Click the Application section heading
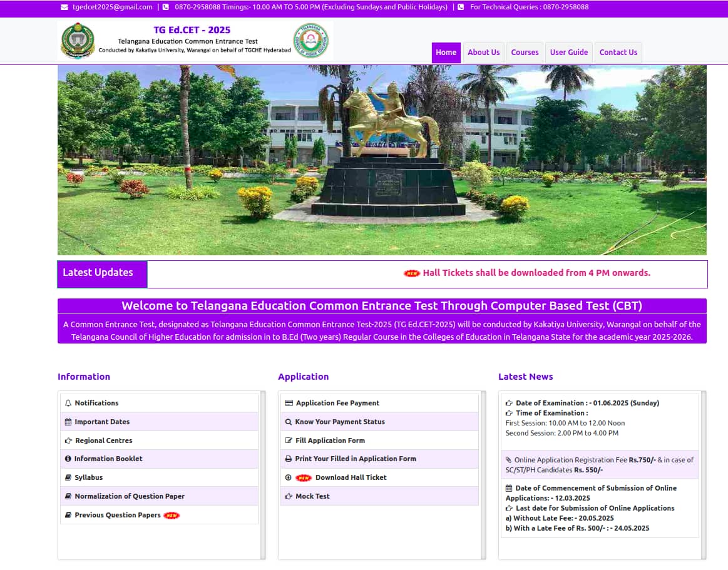Viewport: 728px width, 570px height. [303, 377]
